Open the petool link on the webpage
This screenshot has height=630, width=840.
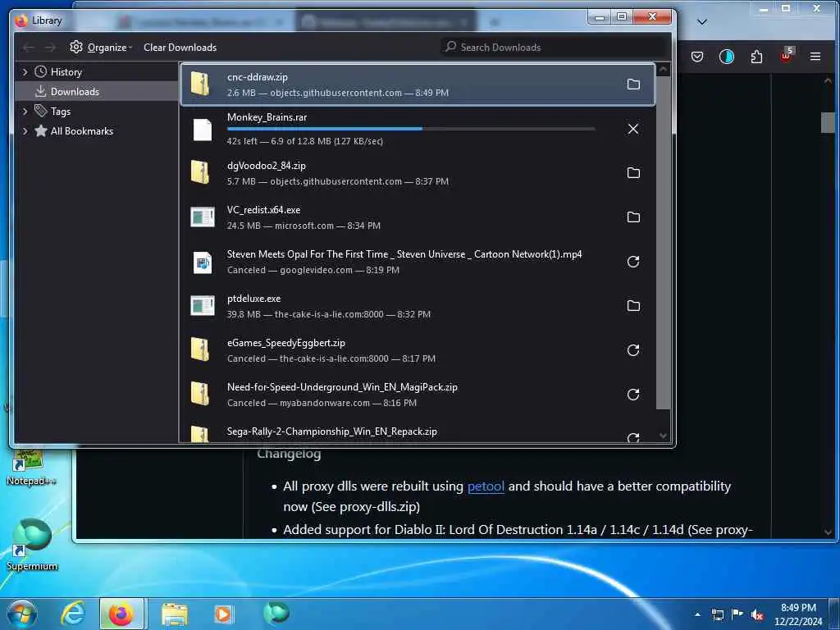coord(486,486)
